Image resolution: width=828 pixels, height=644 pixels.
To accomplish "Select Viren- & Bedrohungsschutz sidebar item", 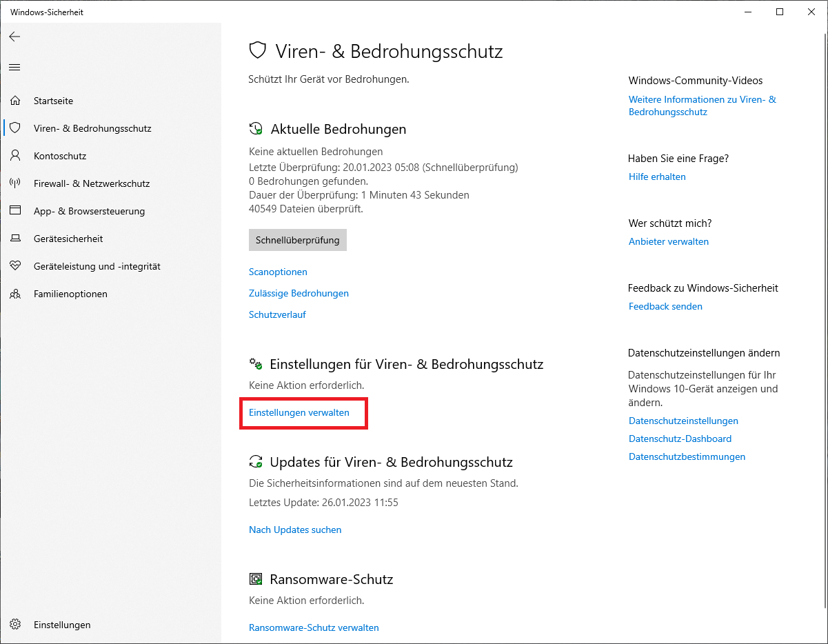I will pyautogui.click(x=110, y=128).
